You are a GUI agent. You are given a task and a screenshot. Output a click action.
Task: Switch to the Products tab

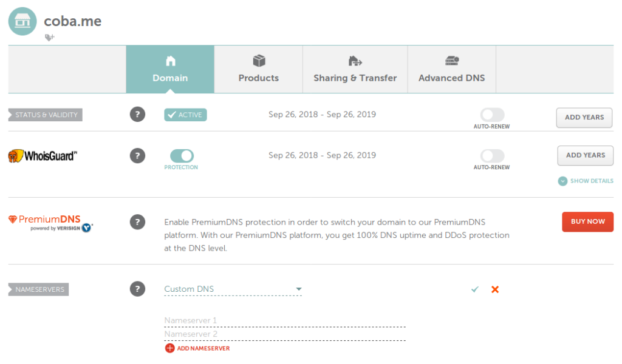click(x=259, y=70)
